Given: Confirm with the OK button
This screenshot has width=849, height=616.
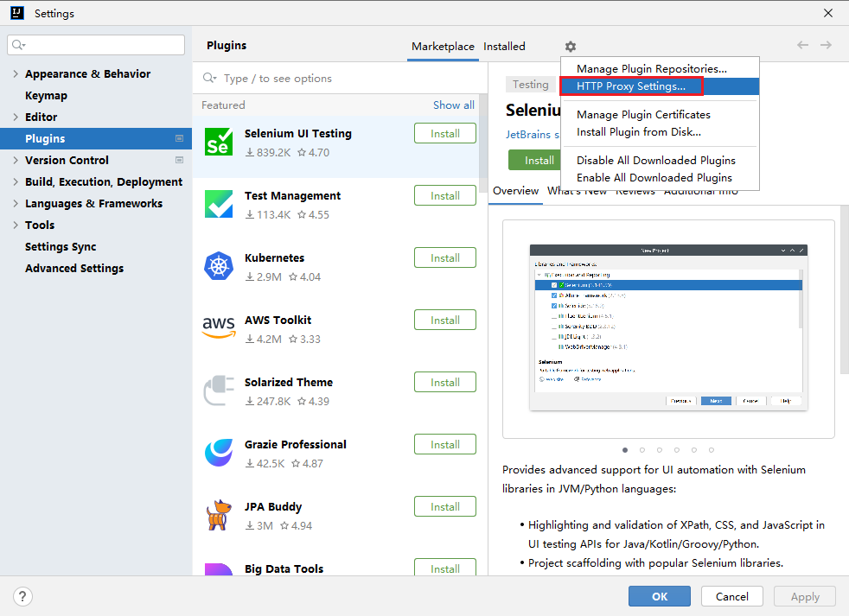Looking at the screenshot, I should (x=660, y=596).
